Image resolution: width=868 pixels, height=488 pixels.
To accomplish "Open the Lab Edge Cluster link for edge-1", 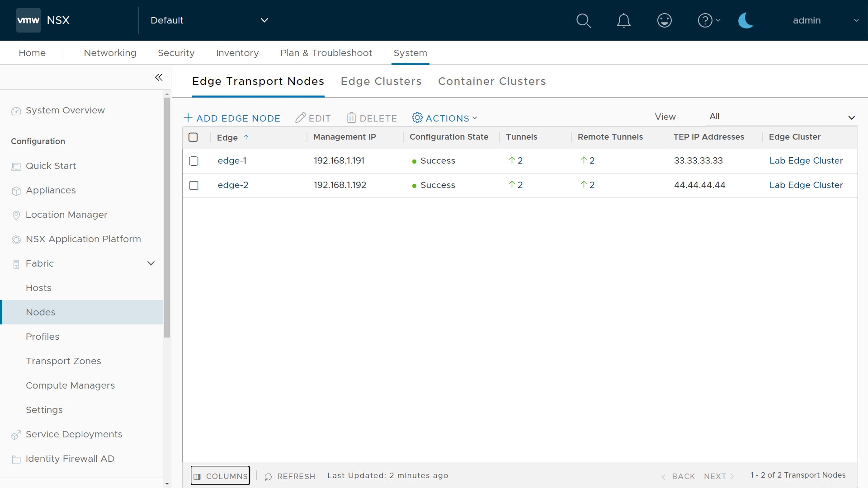I will (x=806, y=160).
